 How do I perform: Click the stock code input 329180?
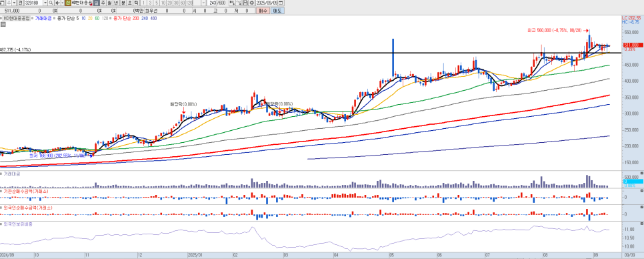click(34, 3)
